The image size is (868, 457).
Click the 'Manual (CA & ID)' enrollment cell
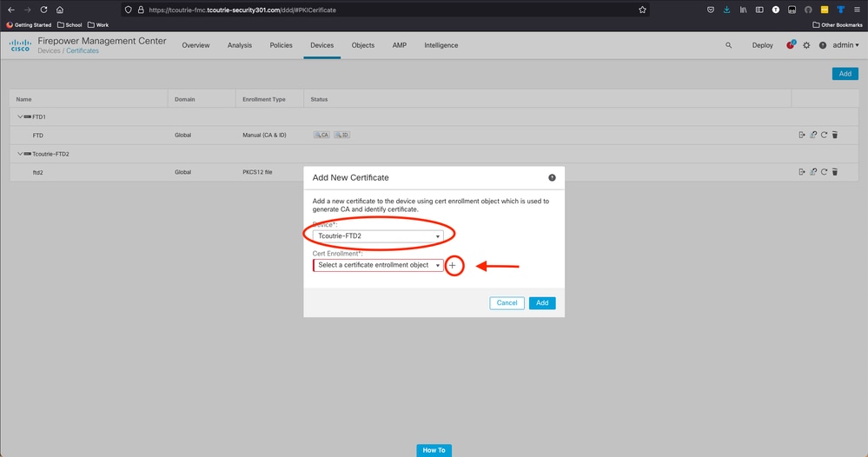pyautogui.click(x=264, y=135)
